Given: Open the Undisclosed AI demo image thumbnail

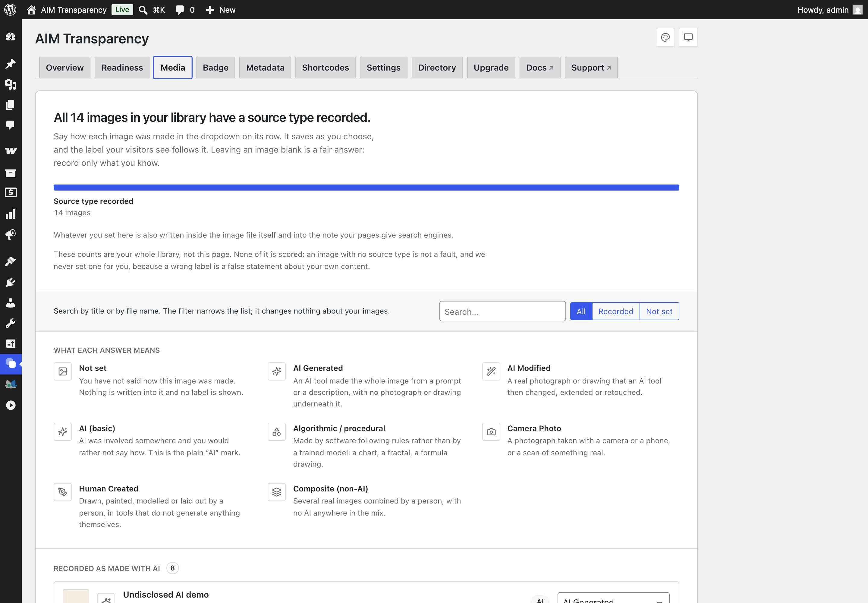Looking at the screenshot, I should tap(76, 596).
